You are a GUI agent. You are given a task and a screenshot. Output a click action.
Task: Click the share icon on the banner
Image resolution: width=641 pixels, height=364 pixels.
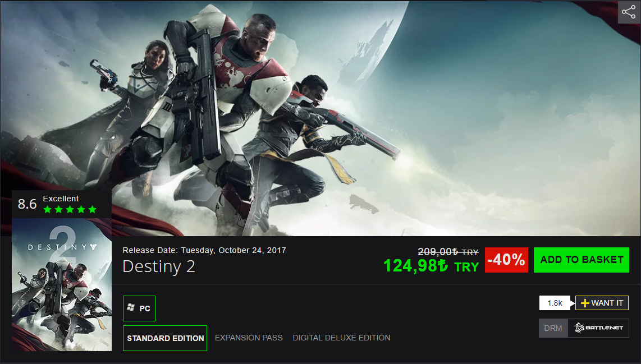click(x=629, y=12)
